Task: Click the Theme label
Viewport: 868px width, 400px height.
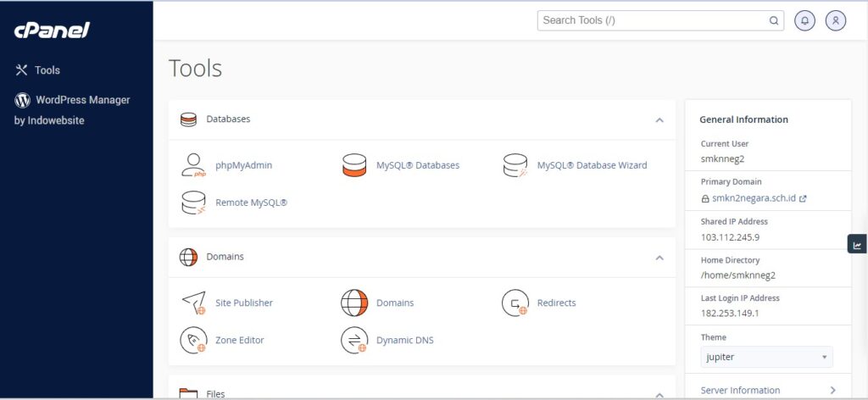Action: (x=714, y=337)
